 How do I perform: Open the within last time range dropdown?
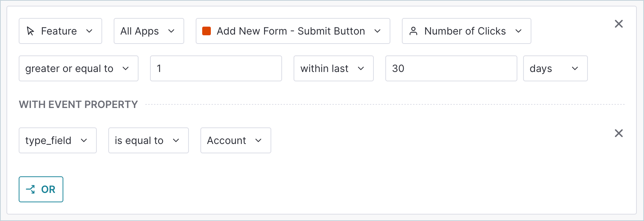[x=334, y=68]
